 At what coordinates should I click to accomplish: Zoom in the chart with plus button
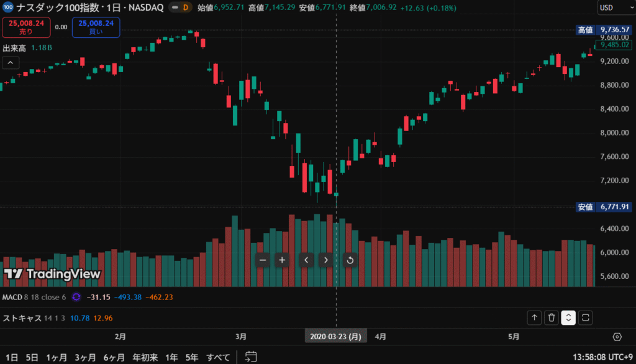click(x=282, y=260)
